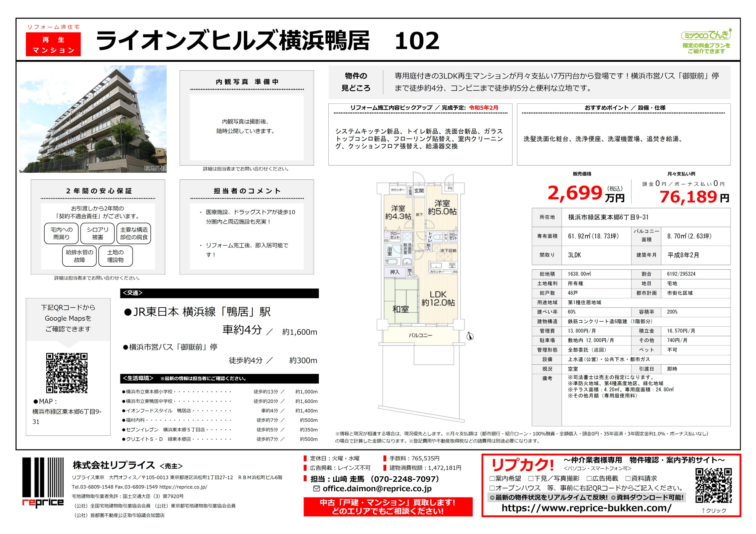The image size is (756, 534).
Task: Click the red 再生マンション badge
Action: click(x=53, y=45)
